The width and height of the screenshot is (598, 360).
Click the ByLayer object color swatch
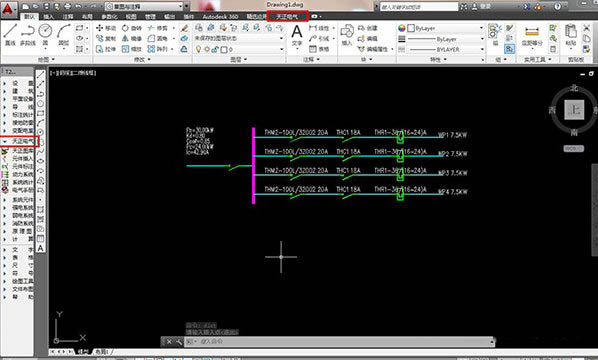411,28
